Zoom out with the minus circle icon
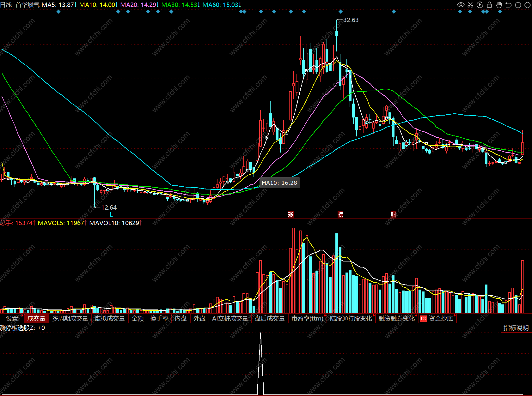 pos(527,5)
